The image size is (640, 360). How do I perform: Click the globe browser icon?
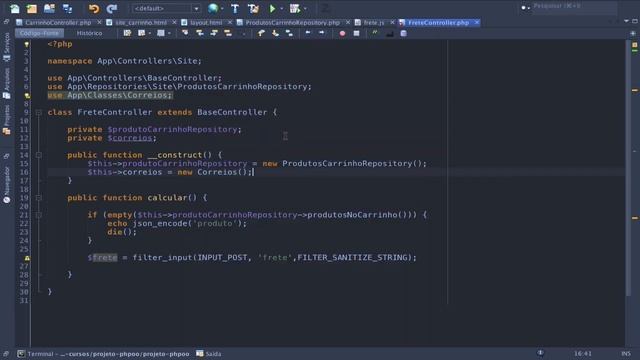pyautogui.click(x=213, y=8)
